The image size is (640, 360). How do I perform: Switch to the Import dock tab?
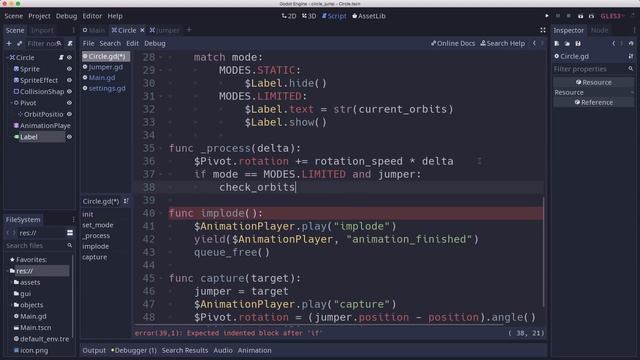42,30
